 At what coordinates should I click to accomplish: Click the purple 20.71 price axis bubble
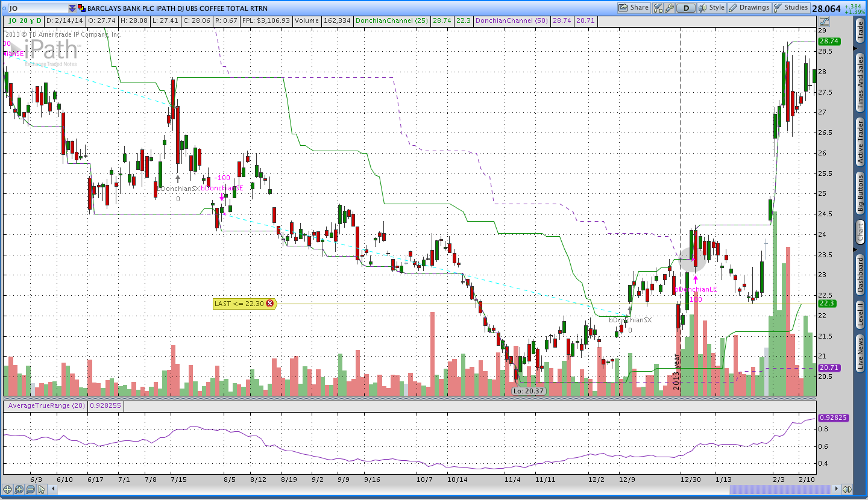click(829, 367)
